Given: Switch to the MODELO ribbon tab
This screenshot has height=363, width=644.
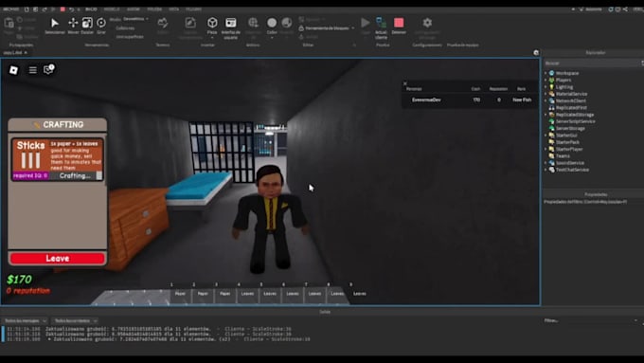Looking at the screenshot, I should 112,9.
